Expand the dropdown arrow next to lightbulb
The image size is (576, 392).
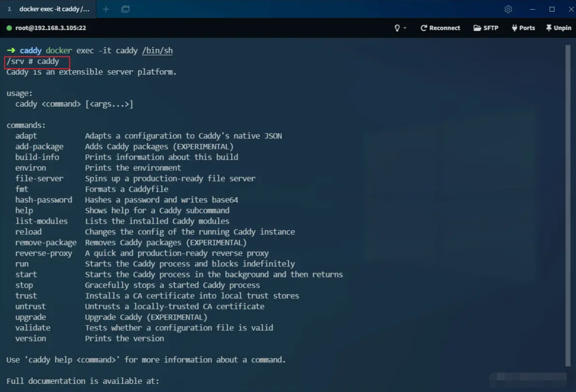(x=404, y=28)
